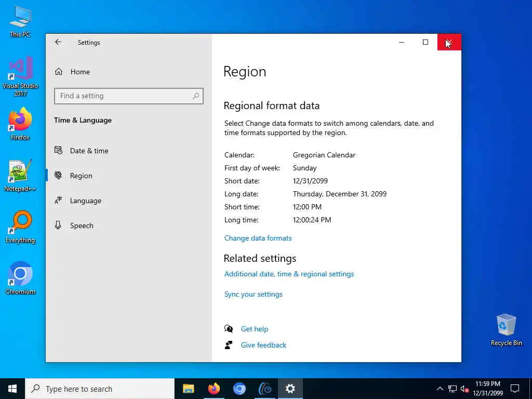Open the notification action center

[x=515, y=389]
